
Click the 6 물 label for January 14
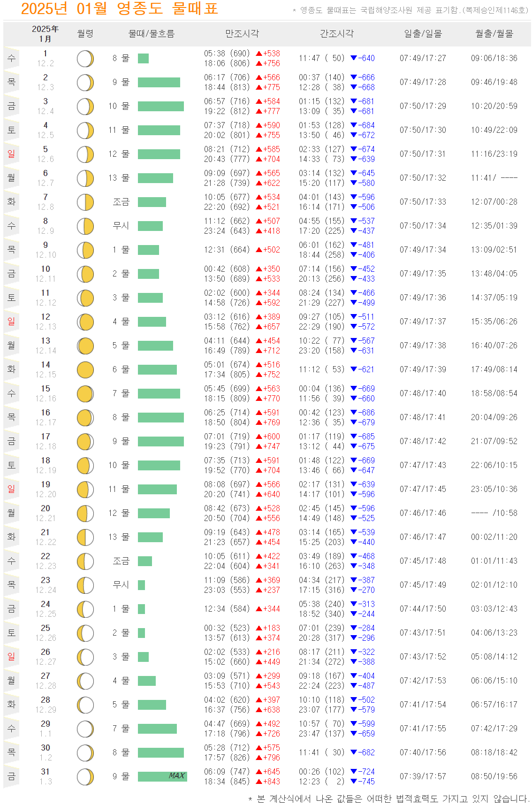coord(121,369)
